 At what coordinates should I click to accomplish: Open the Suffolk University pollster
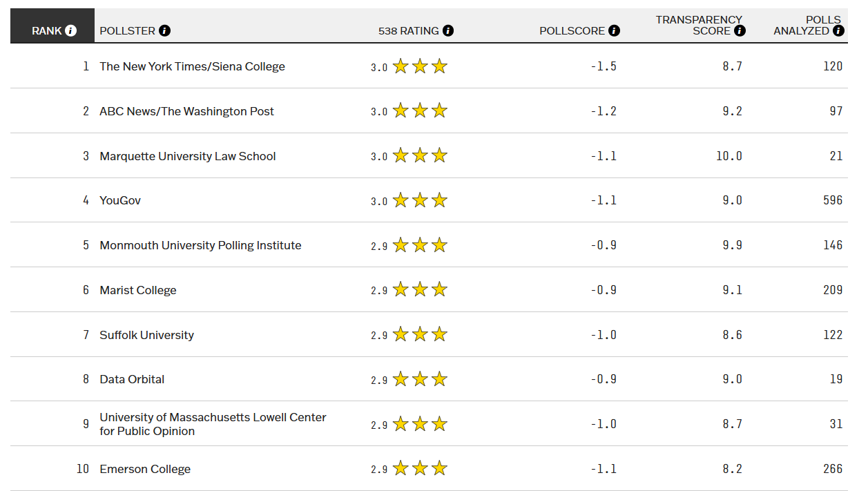tap(146, 335)
